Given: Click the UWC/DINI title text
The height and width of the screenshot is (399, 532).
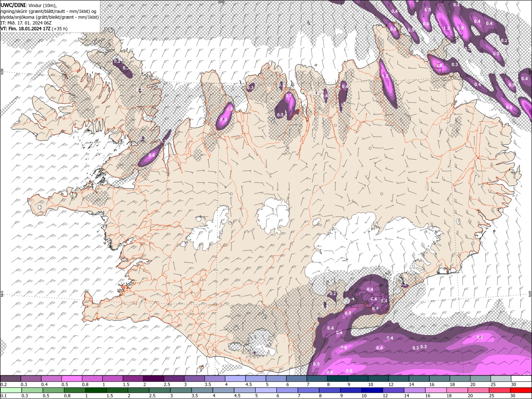Looking at the screenshot, I should click(x=14, y=5).
